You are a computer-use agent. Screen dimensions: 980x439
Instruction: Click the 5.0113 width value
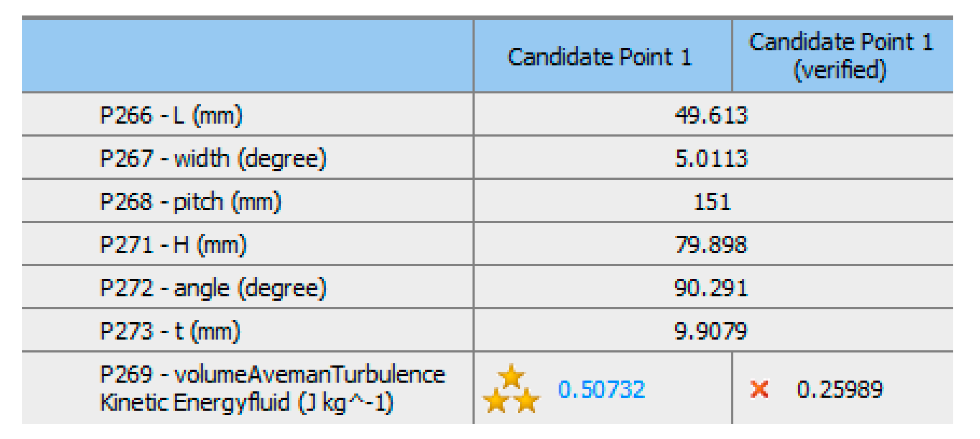pos(711,158)
